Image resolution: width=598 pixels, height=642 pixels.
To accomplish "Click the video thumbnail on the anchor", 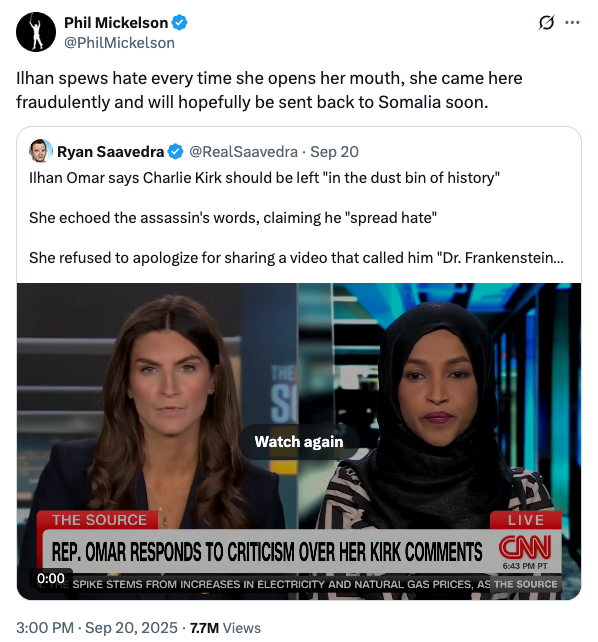I will click(x=158, y=409).
